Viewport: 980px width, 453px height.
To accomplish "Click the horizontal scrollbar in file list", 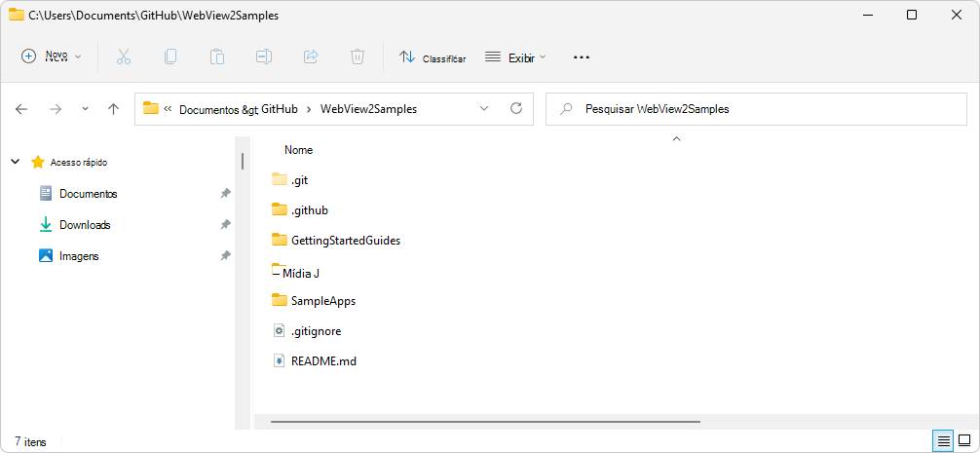I will [x=486, y=422].
